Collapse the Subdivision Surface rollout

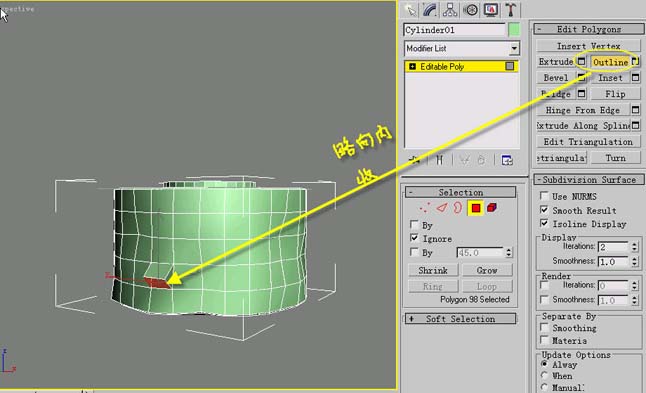tap(588, 180)
